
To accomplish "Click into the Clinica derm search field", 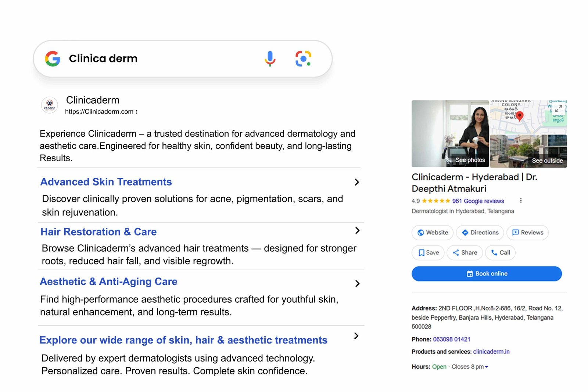I will [x=162, y=59].
